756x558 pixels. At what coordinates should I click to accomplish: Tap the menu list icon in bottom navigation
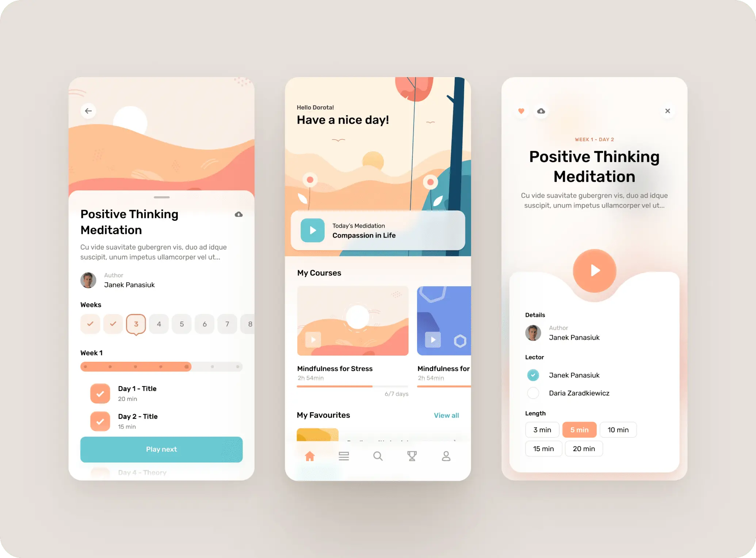coord(343,456)
